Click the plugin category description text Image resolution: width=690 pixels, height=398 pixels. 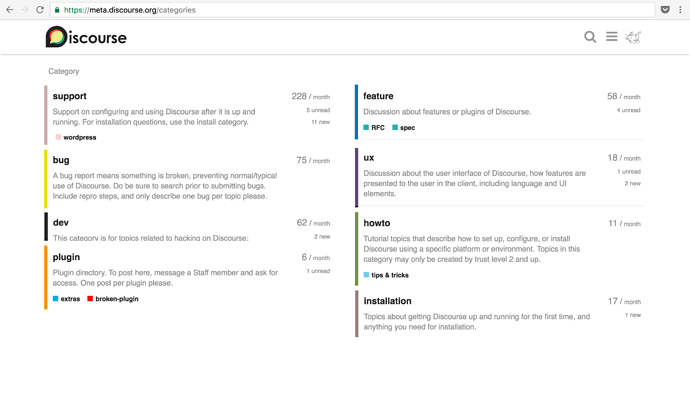coord(165,278)
